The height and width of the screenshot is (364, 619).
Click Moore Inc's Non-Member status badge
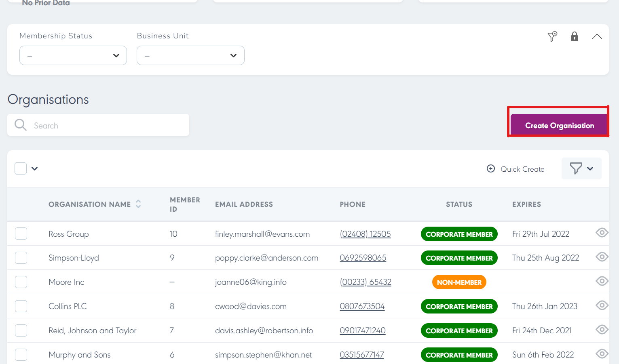[x=459, y=282]
